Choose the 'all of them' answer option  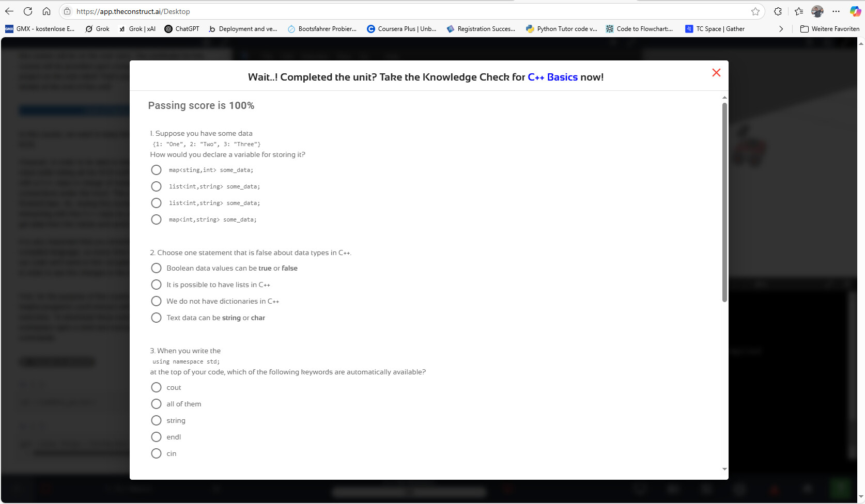[x=156, y=404]
